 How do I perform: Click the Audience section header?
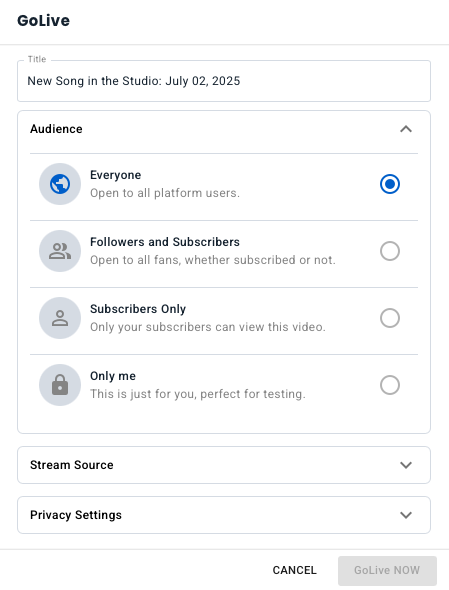click(x=224, y=129)
